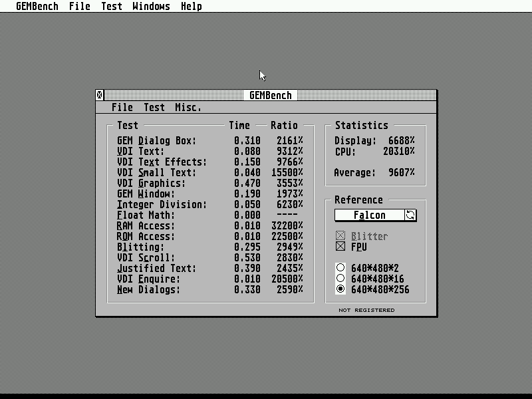The image size is (532, 399).
Task: Select the Blitting test label
Action: (x=140, y=247)
